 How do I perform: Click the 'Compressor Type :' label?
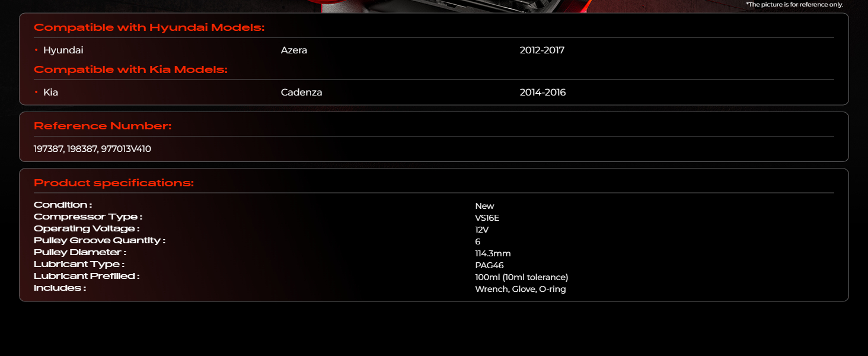(88, 217)
